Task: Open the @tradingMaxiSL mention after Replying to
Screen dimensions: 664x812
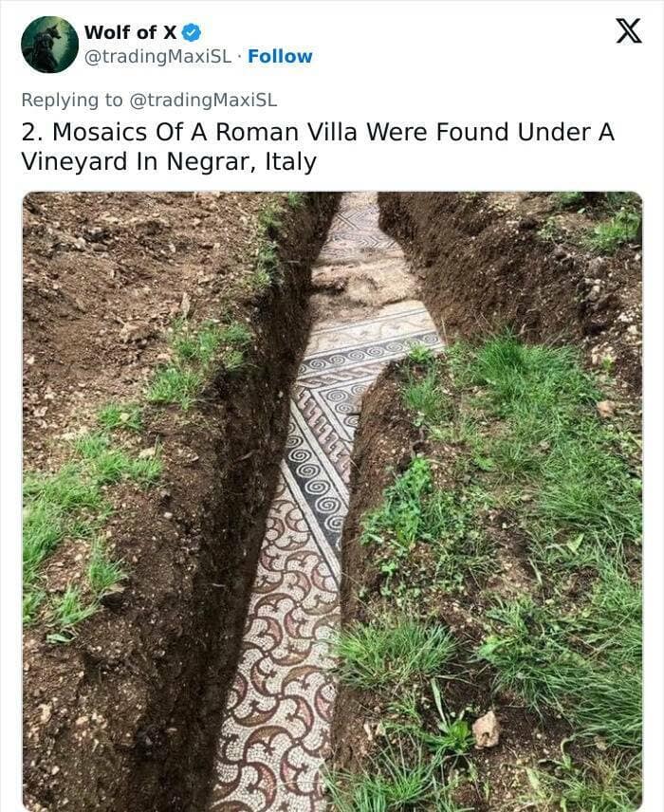Action: (x=202, y=100)
